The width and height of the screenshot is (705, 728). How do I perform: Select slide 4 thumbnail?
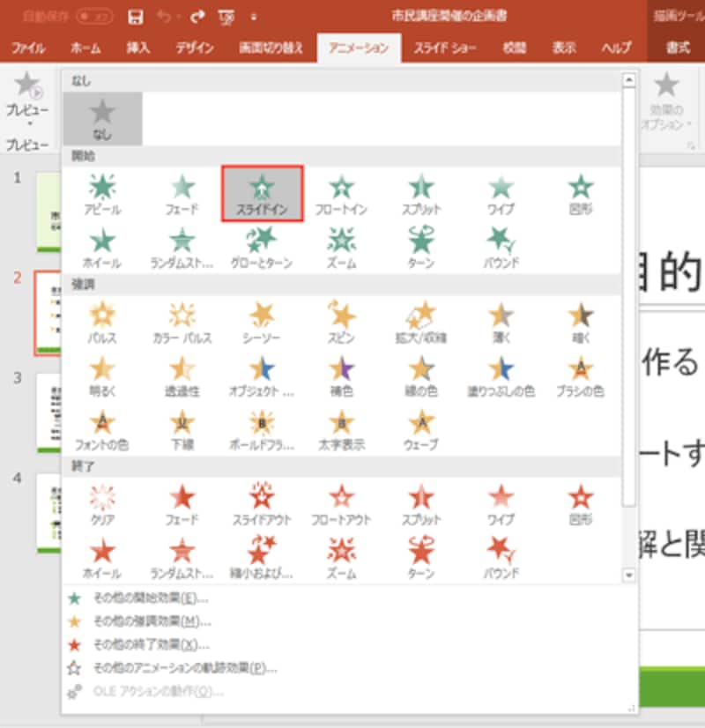(48, 513)
